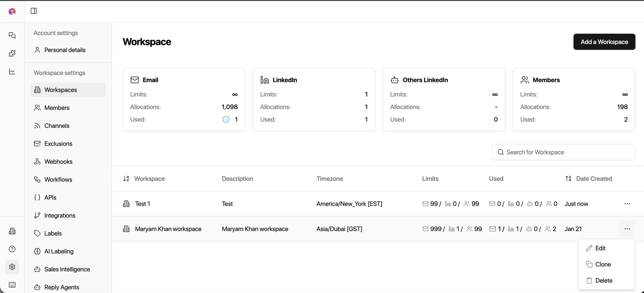Open Sales Intelligence from Workspace settings
This screenshot has width=644, height=293.
pos(67,269)
